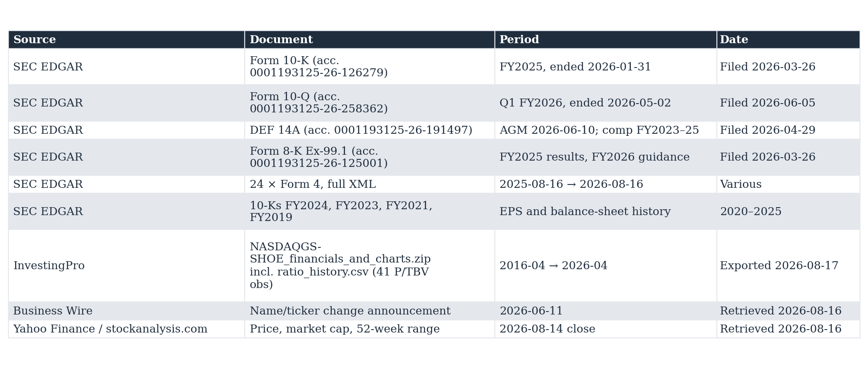Select the Form 10-K document cell

pos(369,67)
